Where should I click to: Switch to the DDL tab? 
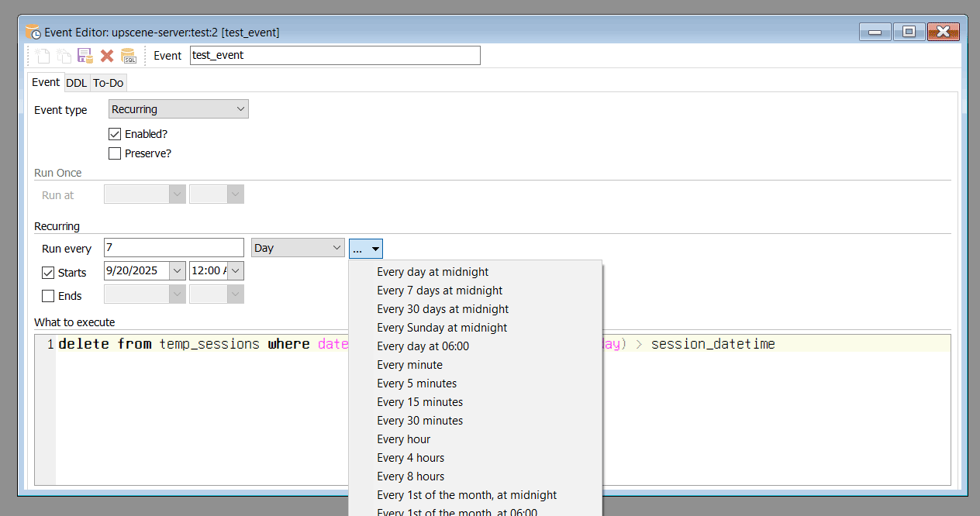point(76,82)
